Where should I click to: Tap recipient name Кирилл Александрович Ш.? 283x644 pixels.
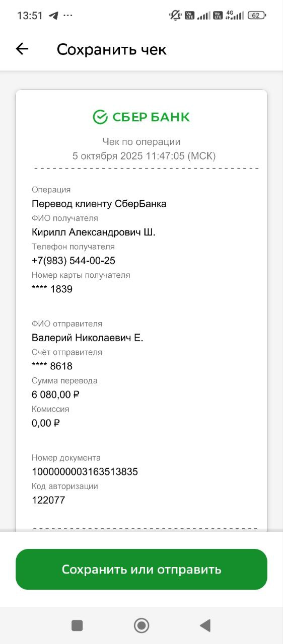(x=94, y=232)
